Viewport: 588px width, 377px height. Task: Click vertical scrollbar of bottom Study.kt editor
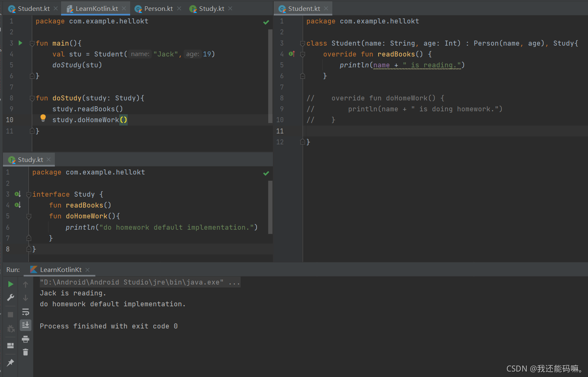tap(270, 207)
